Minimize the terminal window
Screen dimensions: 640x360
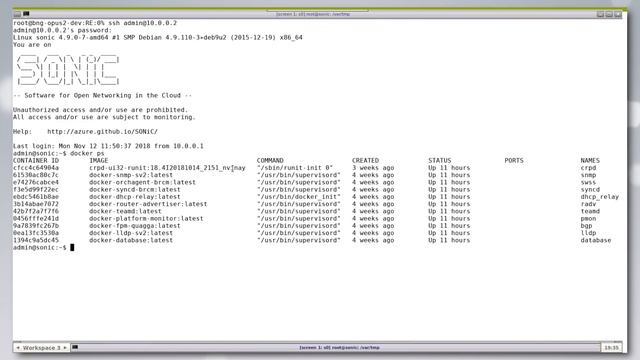pos(600,14)
